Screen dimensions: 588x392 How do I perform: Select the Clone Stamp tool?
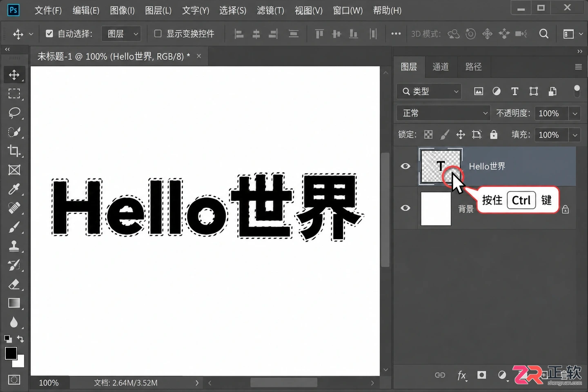click(x=14, y=246)
